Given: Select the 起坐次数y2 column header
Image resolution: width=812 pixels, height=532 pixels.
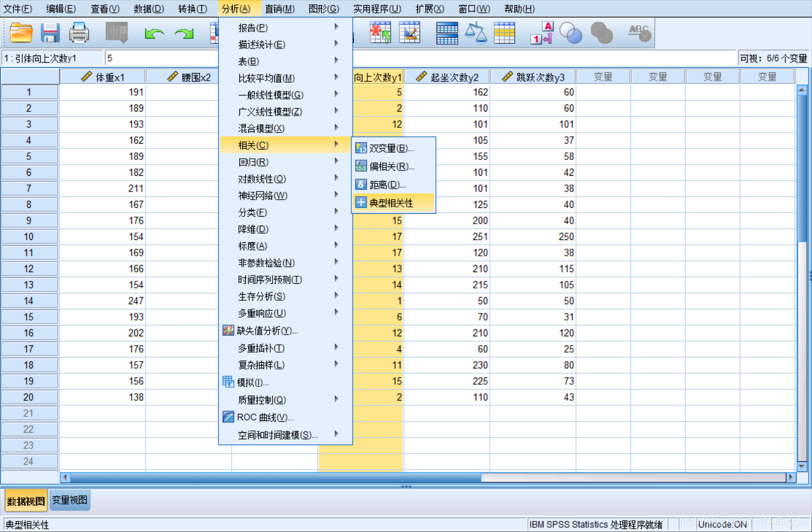Looking at the screenshot, I should [447, 77].
